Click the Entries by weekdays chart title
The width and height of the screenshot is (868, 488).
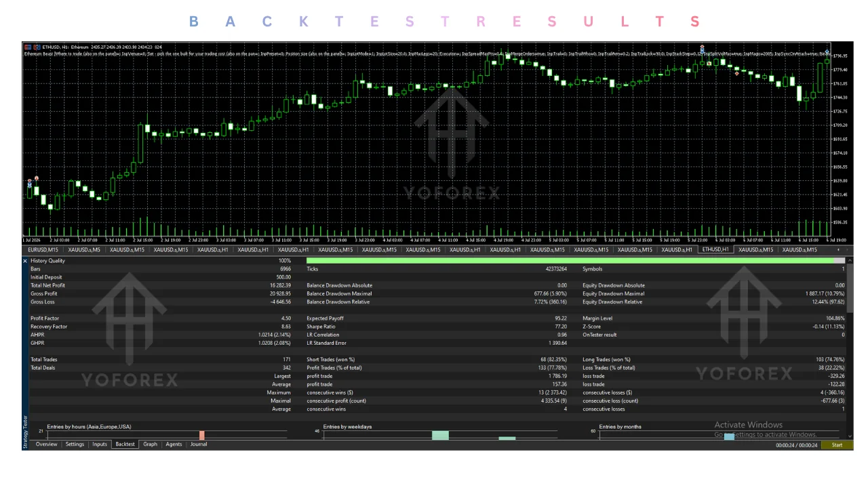(347, 427)
